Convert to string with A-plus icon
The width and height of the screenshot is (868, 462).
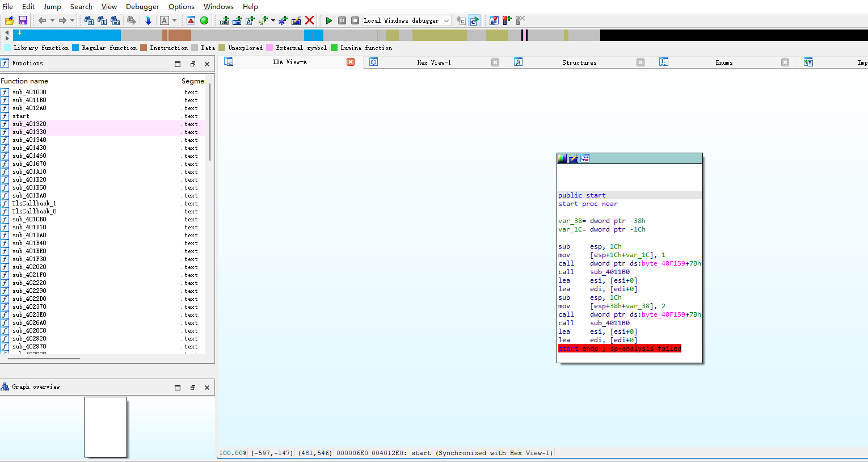point(250,20)
